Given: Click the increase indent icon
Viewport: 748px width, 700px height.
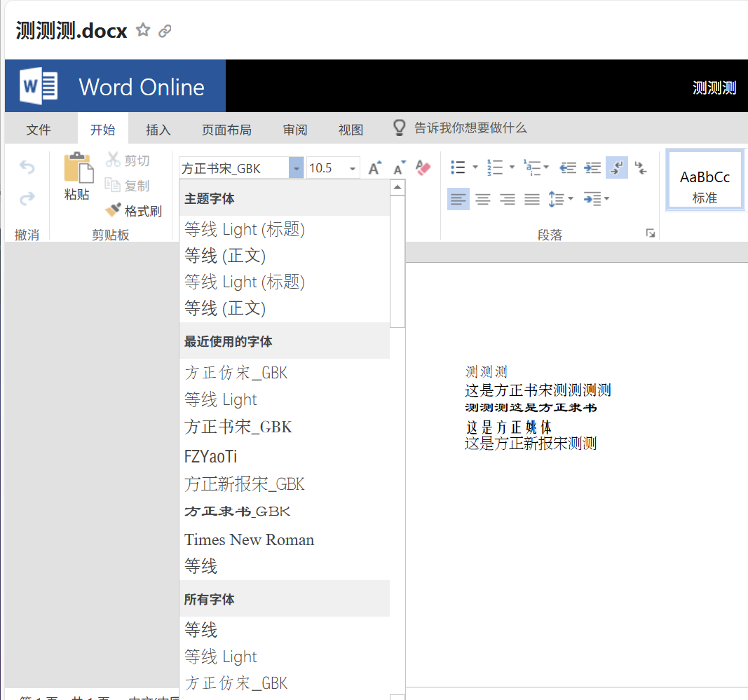Looking at the screenshot, I should (x=593, y=168).
